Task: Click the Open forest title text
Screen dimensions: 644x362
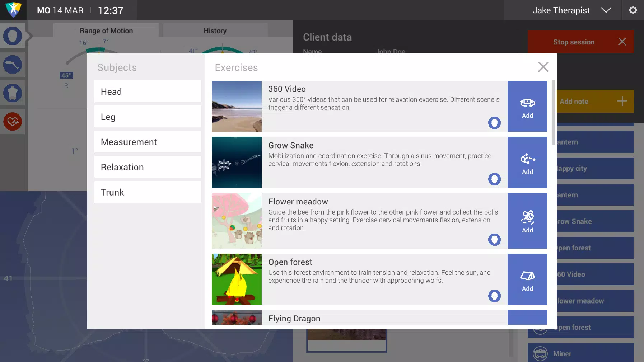Action: tap(290, 262)
